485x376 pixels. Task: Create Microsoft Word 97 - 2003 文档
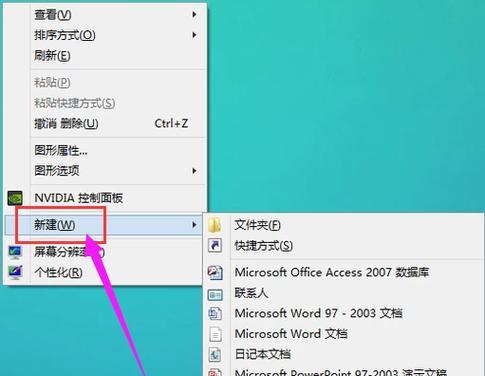pos(344,313)
